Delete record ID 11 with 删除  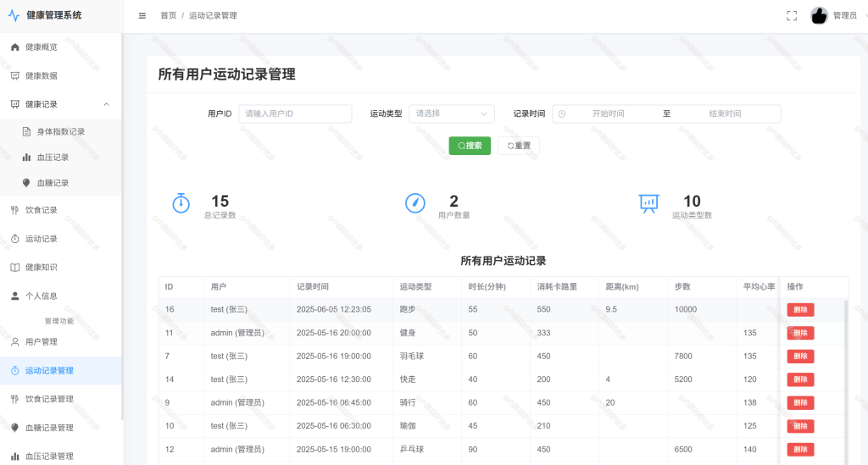coord(800,333)
